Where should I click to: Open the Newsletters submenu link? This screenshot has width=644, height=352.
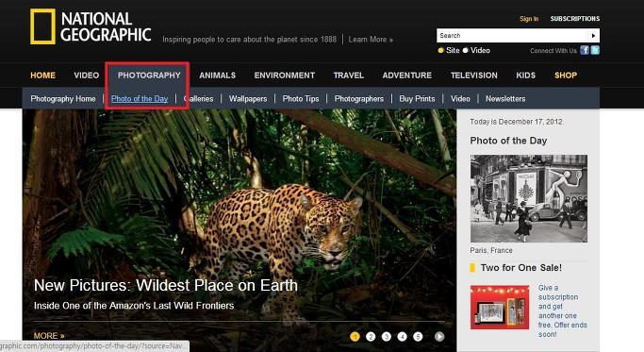pyautogui.click(x=505, y=99)
